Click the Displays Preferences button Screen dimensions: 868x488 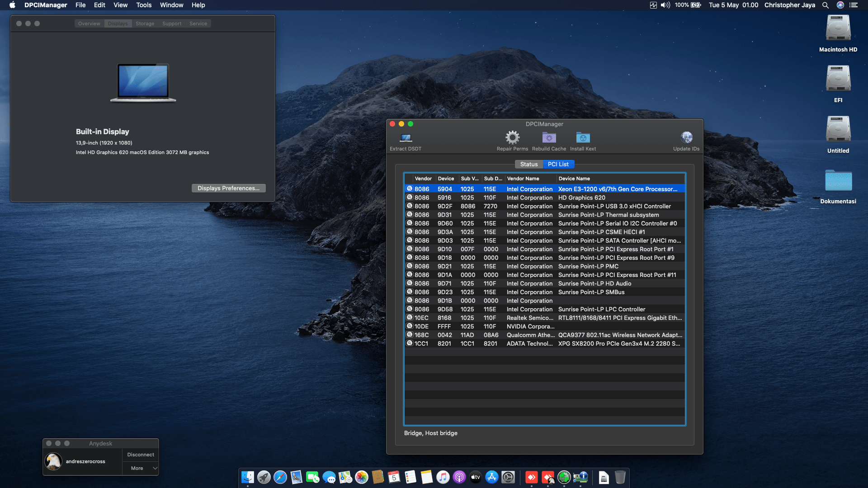coord(228,188)
